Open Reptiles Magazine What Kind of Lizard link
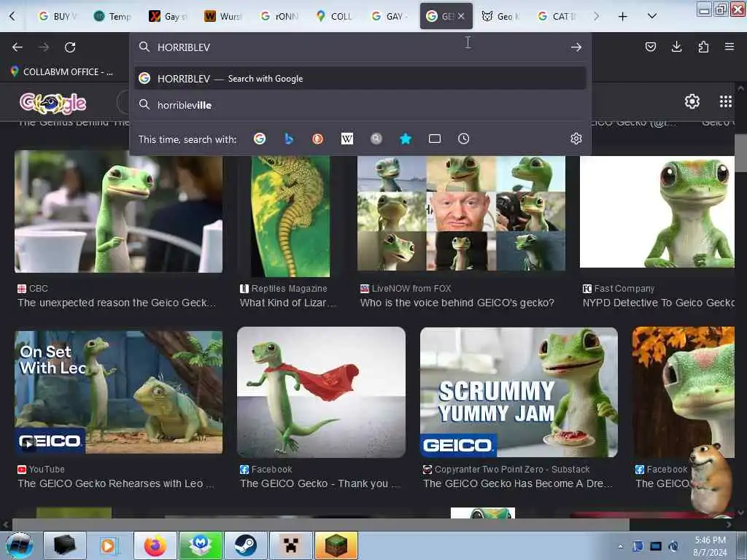The image size is (747, 560). (289, 303)
